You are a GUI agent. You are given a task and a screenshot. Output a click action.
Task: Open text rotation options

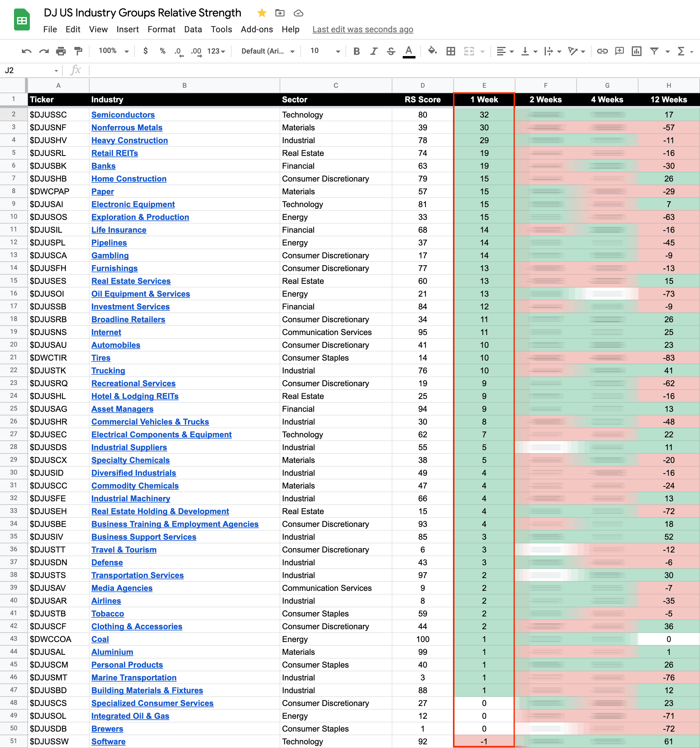tap(576, 51)
